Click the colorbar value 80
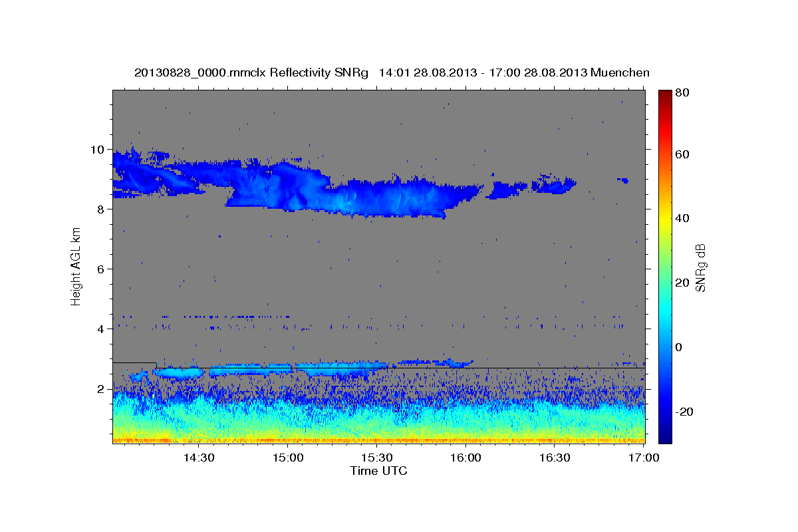 [684, 93]
